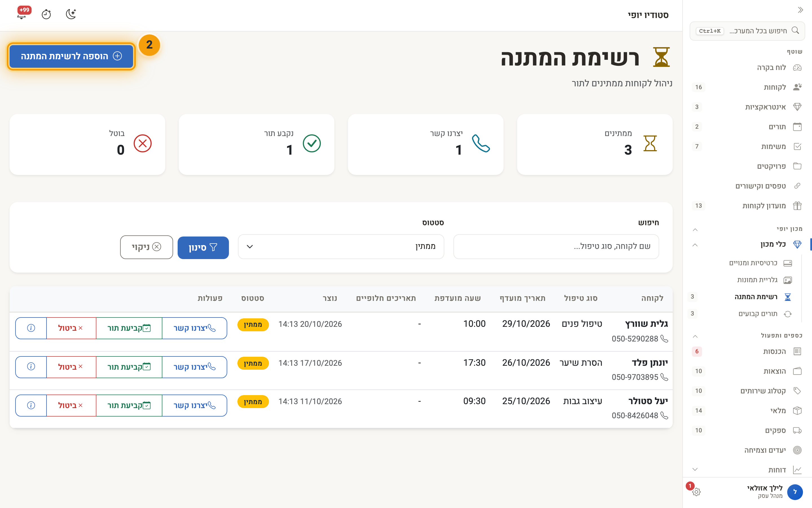Click יצרנו קשר for גלית שוורץ

[x=195, y=328]
